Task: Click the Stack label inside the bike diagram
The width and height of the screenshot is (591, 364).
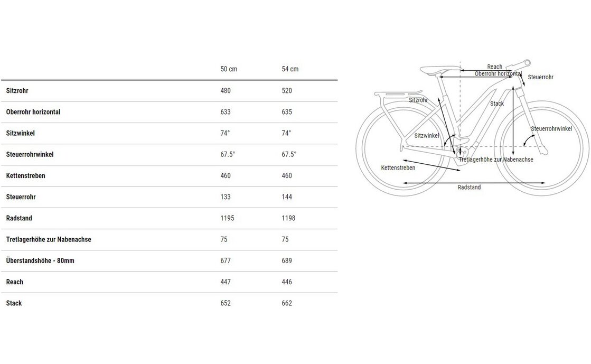Action: [496, 104]
